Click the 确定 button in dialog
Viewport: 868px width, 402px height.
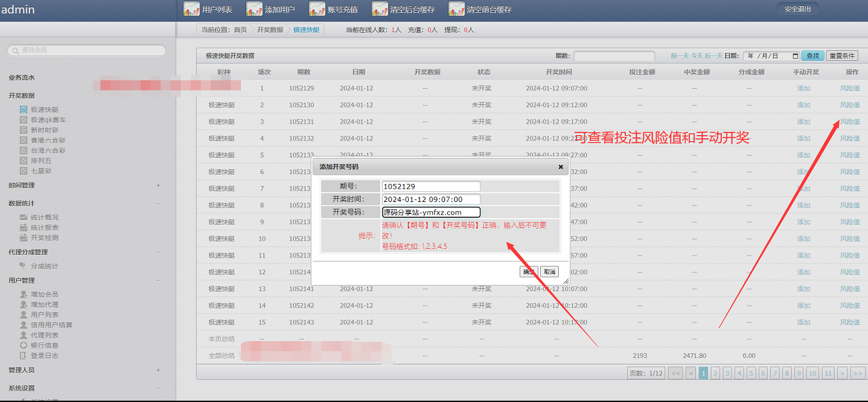point(529,272)
